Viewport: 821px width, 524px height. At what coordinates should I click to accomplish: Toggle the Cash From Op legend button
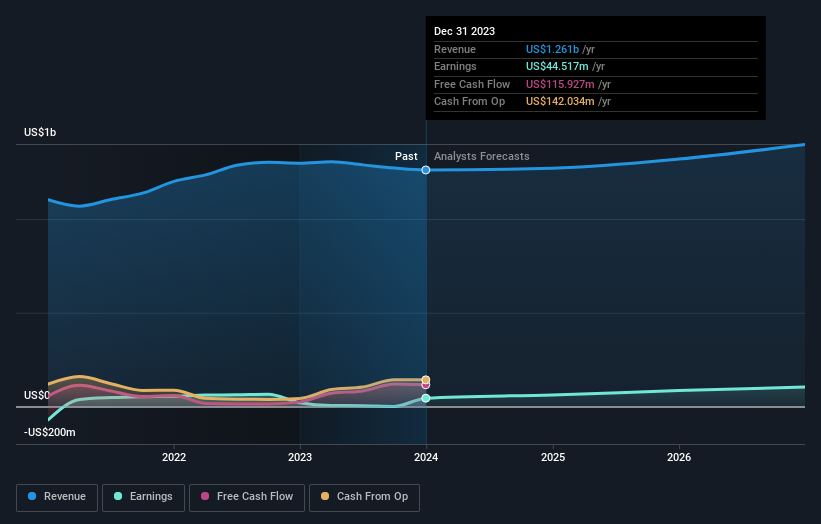pyautogui.click(x=364, y=497)
